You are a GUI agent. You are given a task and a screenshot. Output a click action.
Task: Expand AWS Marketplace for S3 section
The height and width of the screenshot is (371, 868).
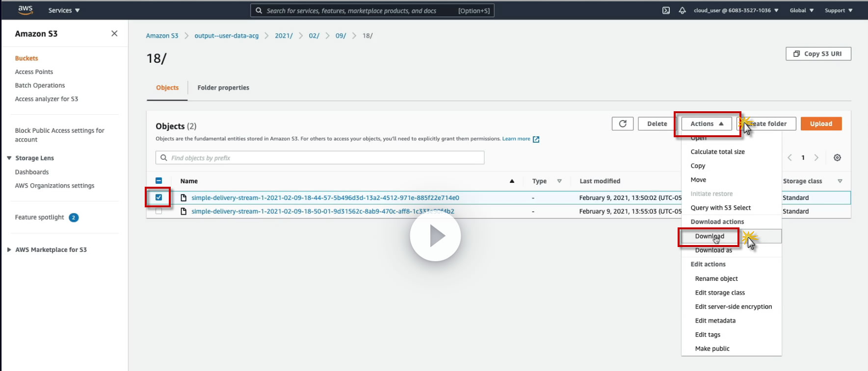pyautogui.click(x=9, y=249)
